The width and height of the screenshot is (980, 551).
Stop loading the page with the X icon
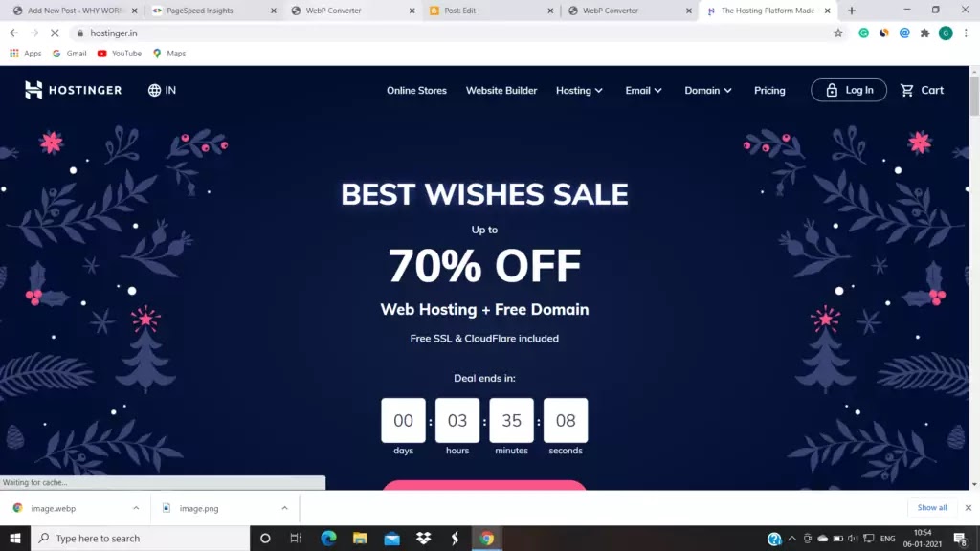[x=55, y=33]
